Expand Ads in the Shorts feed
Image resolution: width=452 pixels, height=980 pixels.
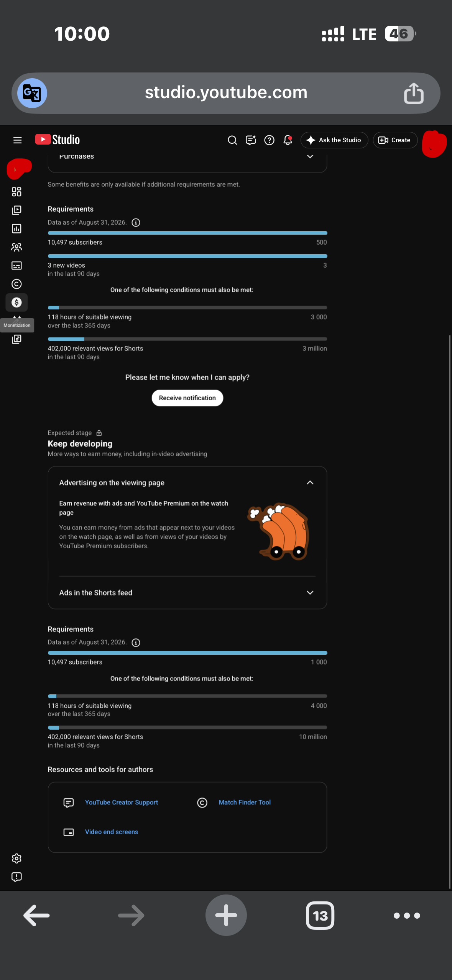310,593
